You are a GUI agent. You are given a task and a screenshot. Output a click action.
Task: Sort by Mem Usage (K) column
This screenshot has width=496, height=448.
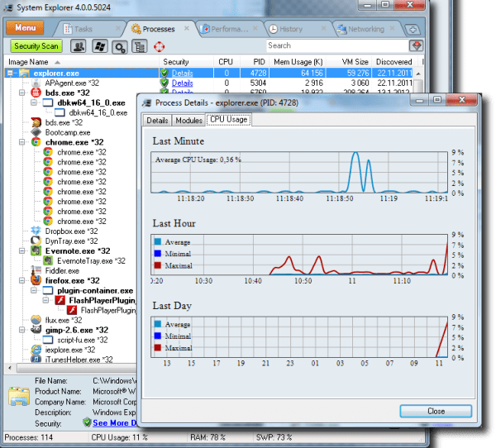point(298,62)
